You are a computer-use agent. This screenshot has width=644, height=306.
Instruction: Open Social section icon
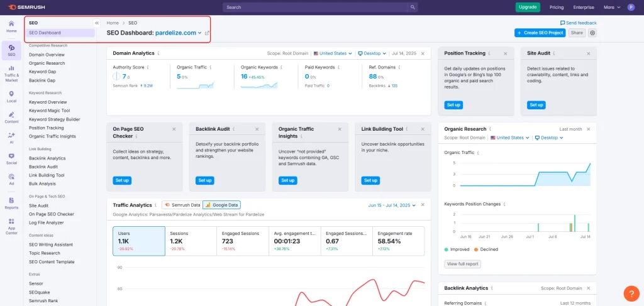11,159
